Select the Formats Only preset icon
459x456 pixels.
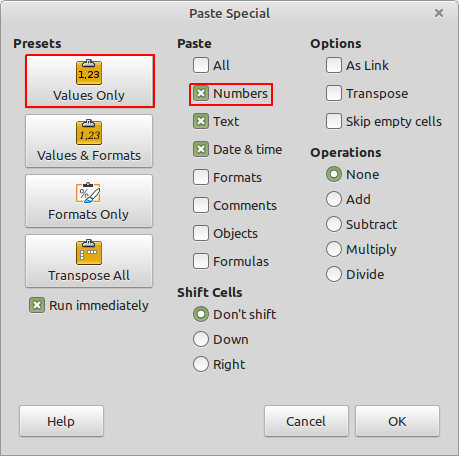pos(88,193)
